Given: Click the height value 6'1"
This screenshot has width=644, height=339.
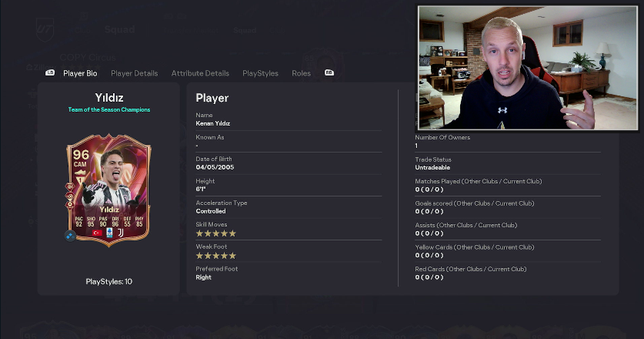Looking at the screenshot, I should [x=200, y=190].
